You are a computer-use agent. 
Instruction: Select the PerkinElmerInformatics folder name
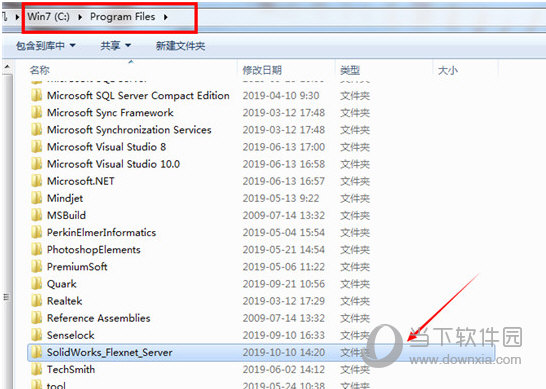101,232
